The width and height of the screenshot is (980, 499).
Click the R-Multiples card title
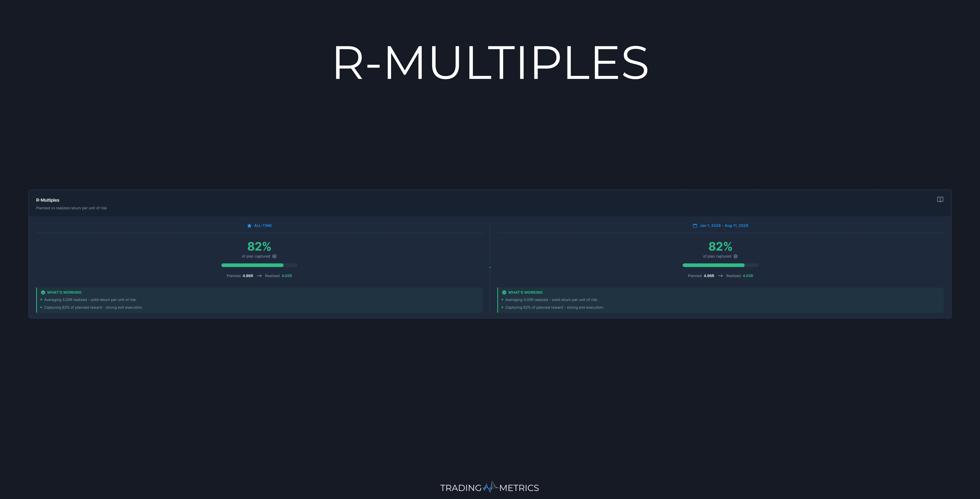pos(47,200)
